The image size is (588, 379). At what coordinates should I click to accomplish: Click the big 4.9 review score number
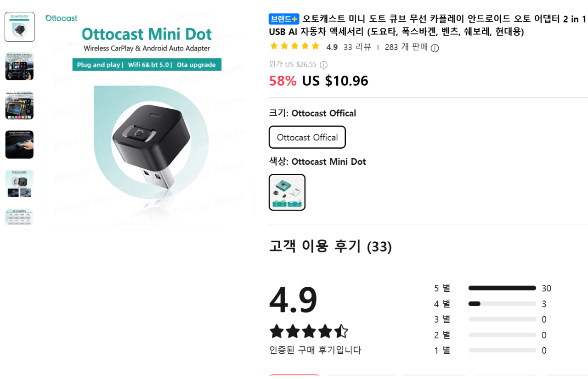292,299
